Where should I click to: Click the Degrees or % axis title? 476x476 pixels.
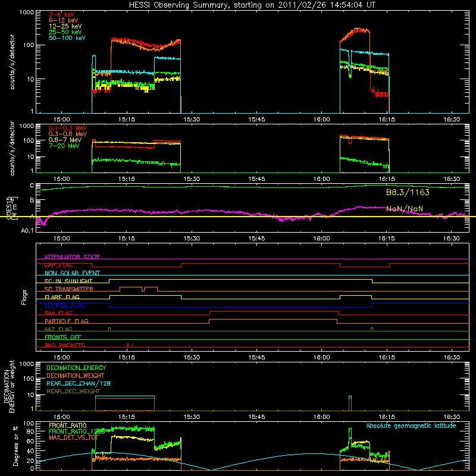click(x=15, y=446)
